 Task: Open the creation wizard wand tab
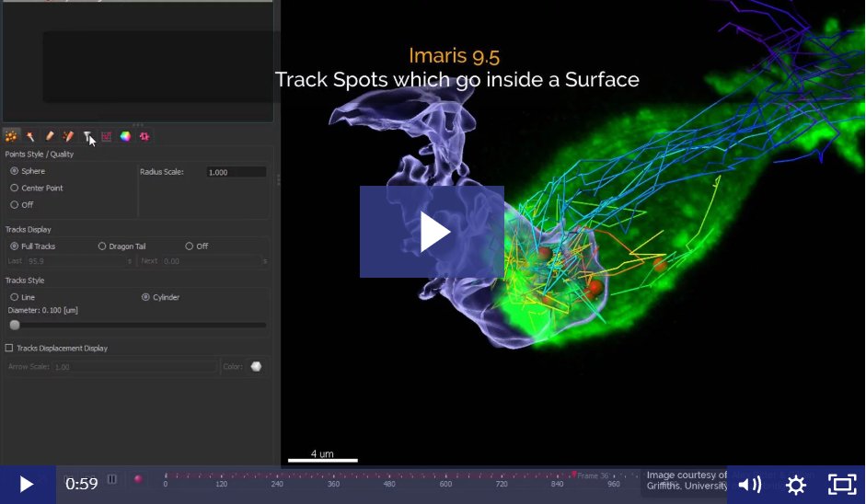coord(30,136)
